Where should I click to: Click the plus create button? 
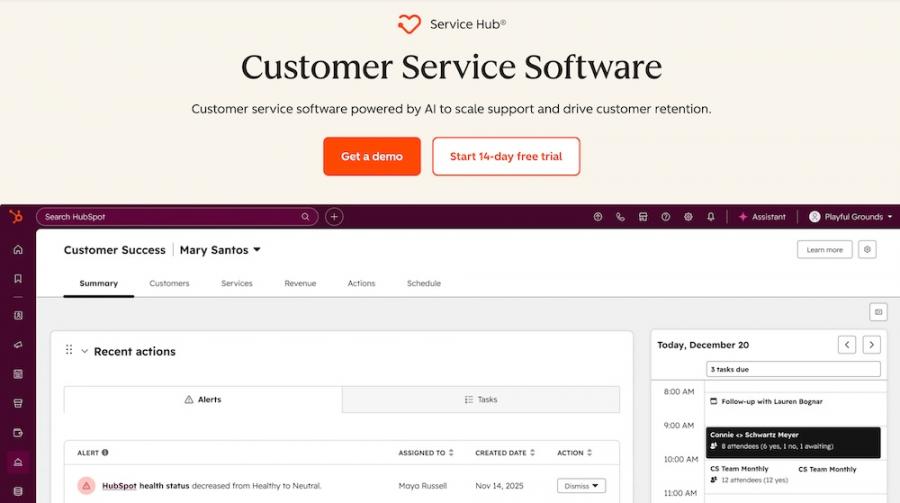(x=334, y=216)
